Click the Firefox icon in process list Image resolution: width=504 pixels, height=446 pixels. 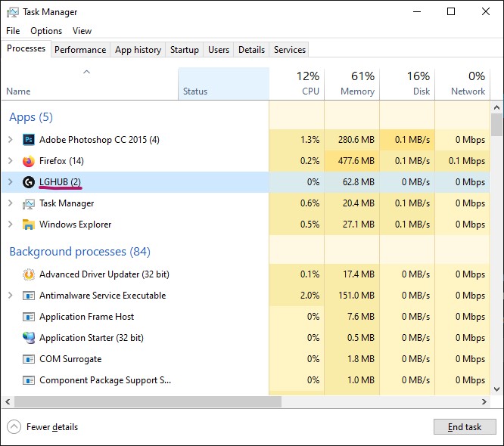coord(29,161)
